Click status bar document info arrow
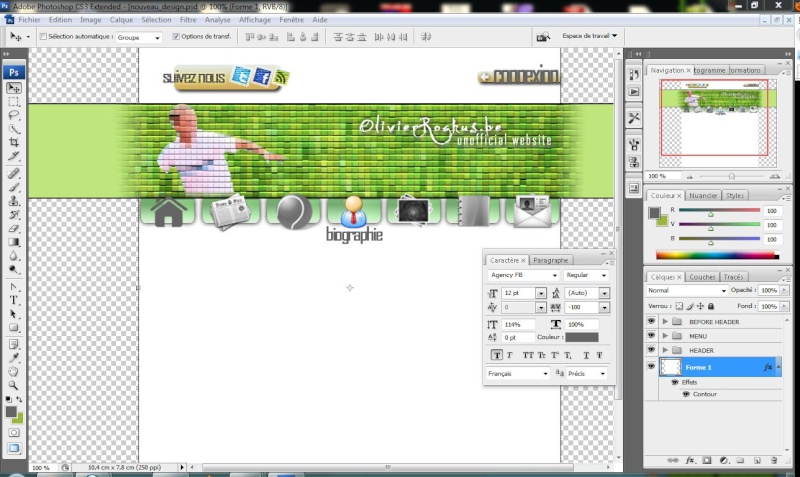 [x=182, y=467]
